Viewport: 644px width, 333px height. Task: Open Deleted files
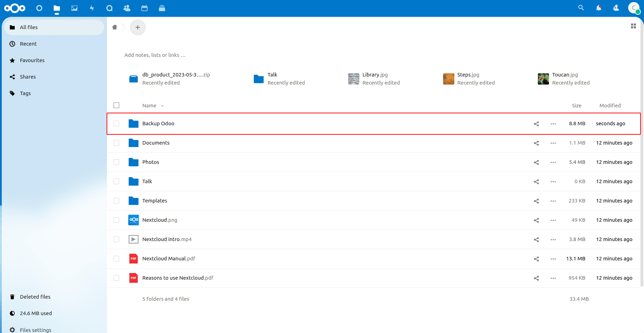pyautogui.click(x=54, y=297)
